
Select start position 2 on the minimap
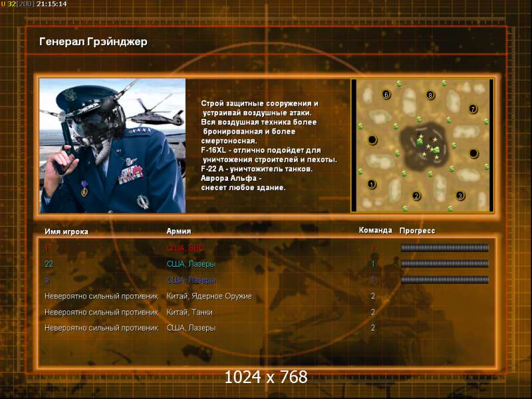click(416, 196)
